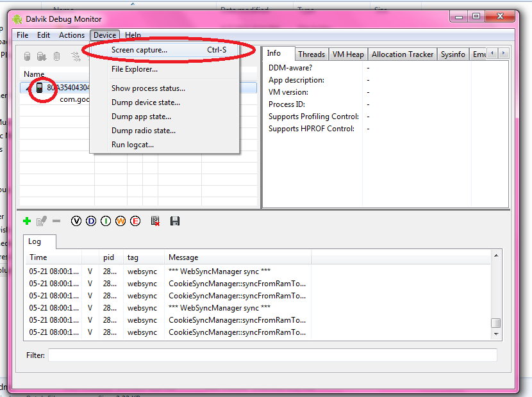Viewport: 532px width, 397px height.
Task: Click the save log floppy disk icon
Action: pos(174,221)
